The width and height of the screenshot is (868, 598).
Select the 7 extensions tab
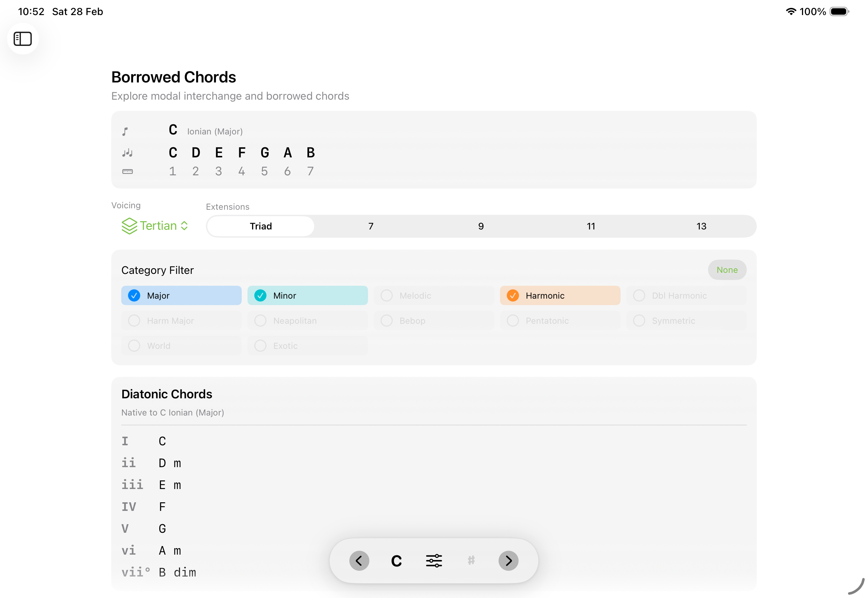tap(371, 226)
